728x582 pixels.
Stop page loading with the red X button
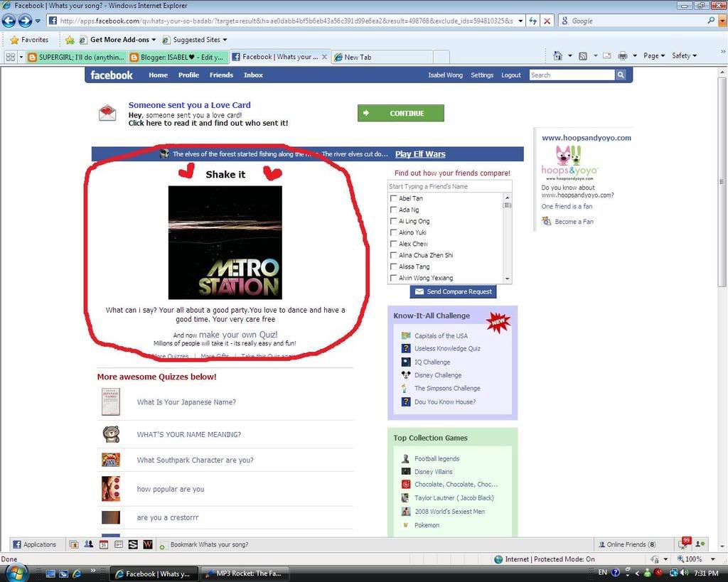(x=547, y=21)
